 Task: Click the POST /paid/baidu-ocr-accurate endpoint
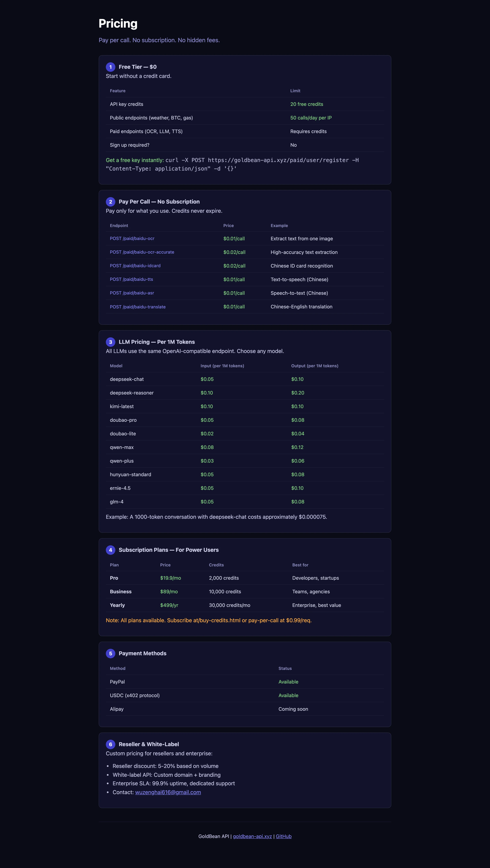click(142, 252)
